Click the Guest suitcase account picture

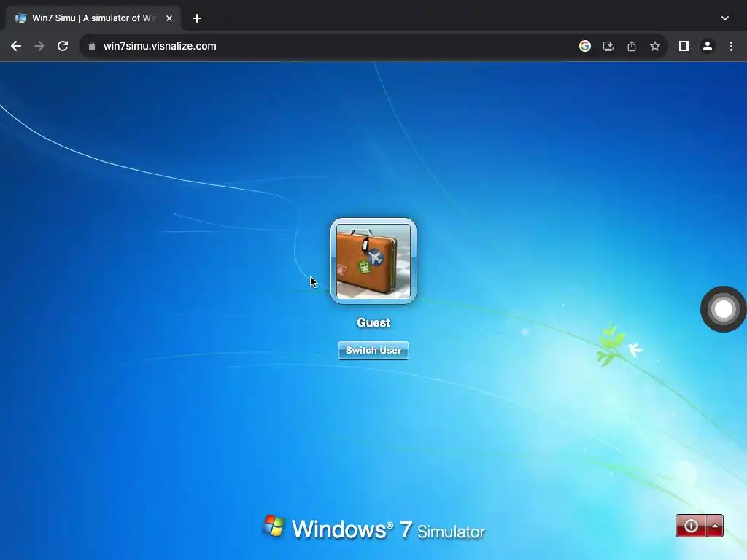pos(373,261)
